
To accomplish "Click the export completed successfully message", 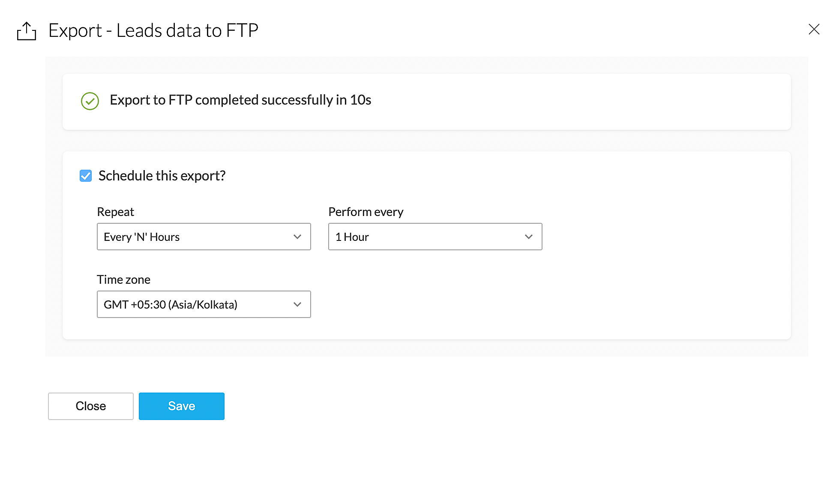I will [240, 100].
